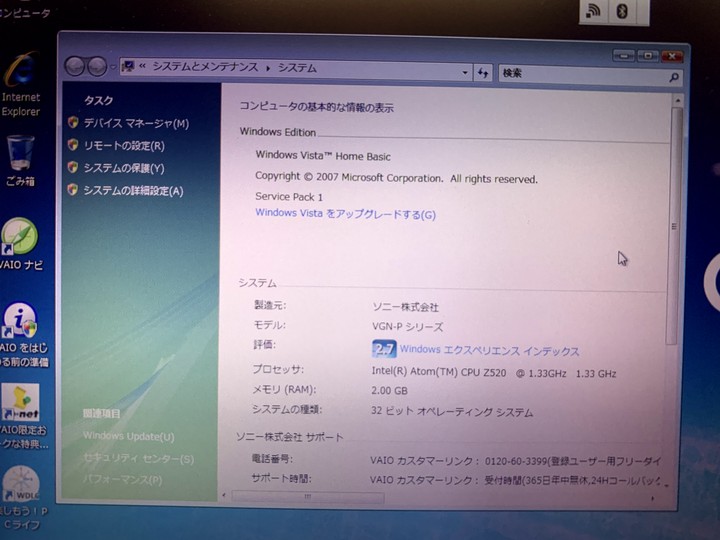
Task: Click shield icon beside デバイス マネージャ
Action: 73,122
